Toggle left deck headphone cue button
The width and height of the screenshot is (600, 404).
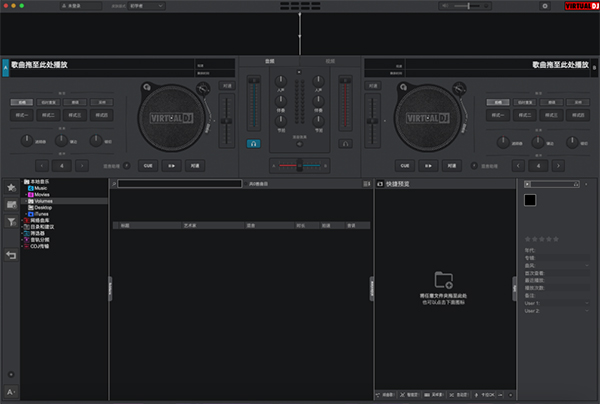coord(253,143)
